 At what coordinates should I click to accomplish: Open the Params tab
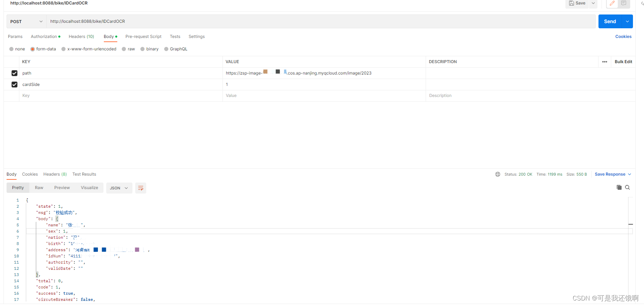coord(15,37)
